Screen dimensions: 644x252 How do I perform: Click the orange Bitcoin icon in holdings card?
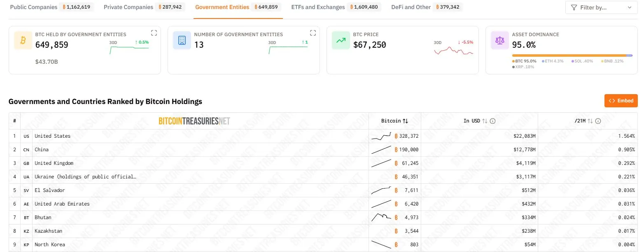[23, 40]
